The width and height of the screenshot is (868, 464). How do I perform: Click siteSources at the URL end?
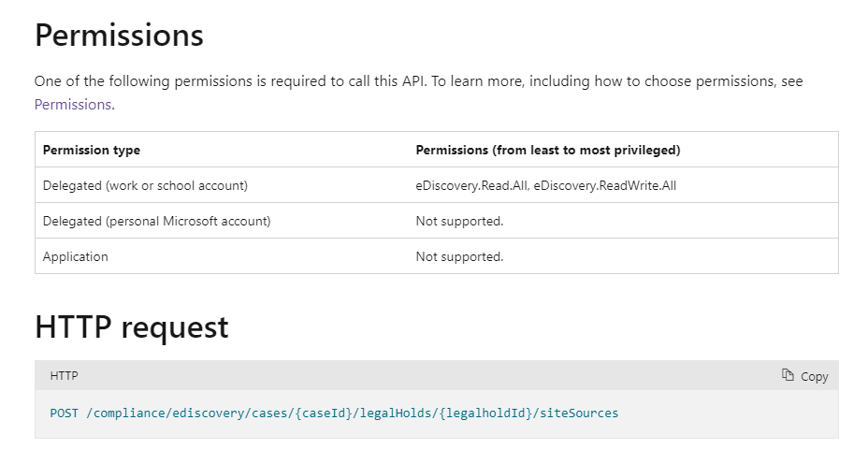pos(579,413)
